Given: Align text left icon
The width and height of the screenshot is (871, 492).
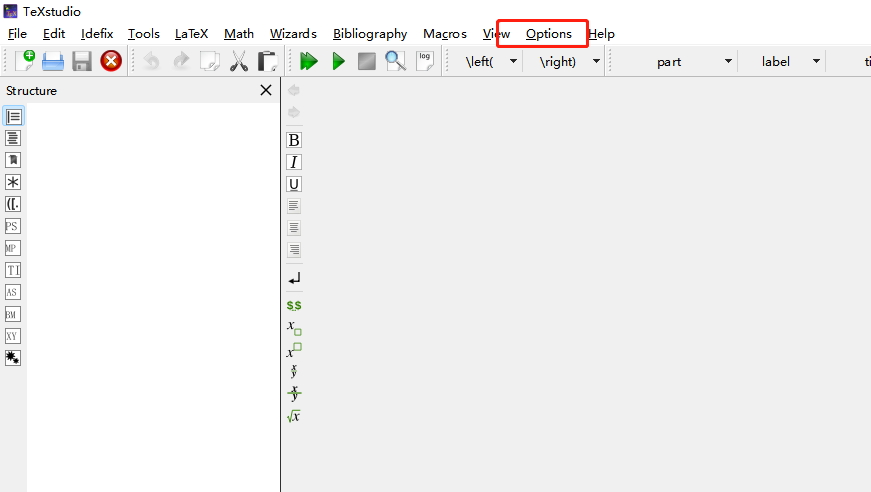Looking at the screenshot, I should pos(294,206).
